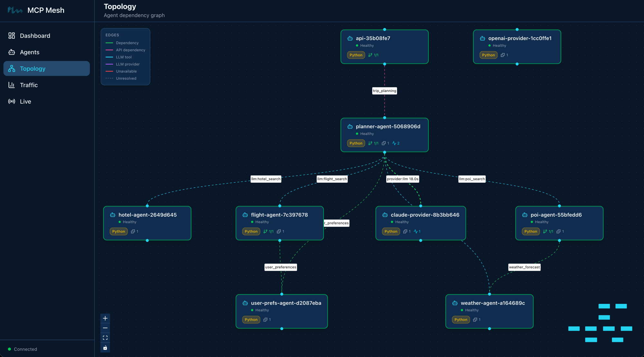The image size is (644, 357).
Task: Switch to the Agents page
Action: (x=30, y=52)
